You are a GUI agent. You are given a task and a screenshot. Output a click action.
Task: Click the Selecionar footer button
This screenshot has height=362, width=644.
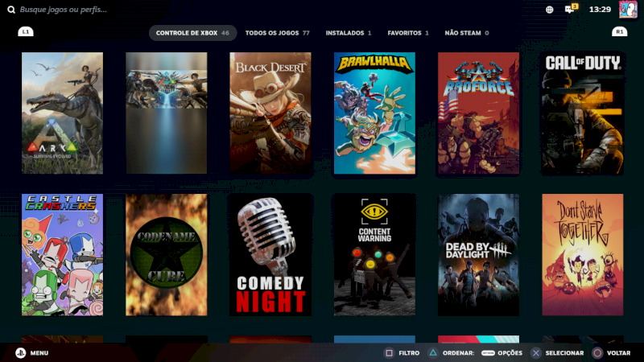[x=564, y=353]
